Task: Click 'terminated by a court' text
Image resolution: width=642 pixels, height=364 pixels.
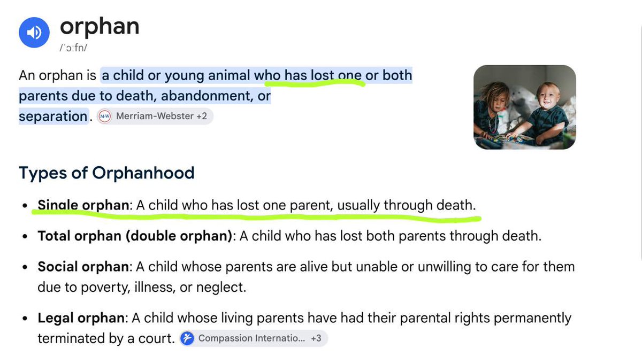Action: [x=106, y=338]
